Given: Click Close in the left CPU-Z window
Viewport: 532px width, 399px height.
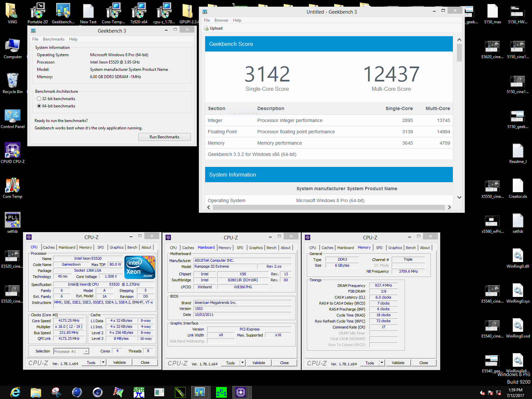Looking at the screenshot, I should pos(145,362).
